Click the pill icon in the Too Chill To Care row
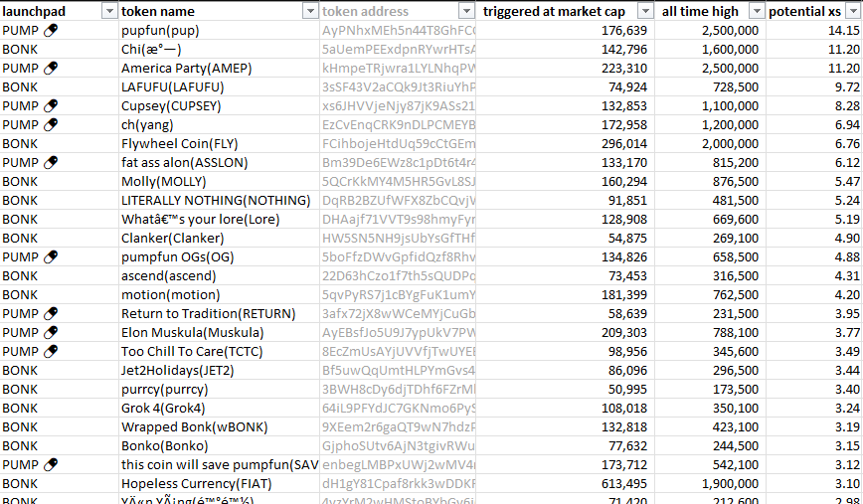863x504 pixels. tap(51, 351)
